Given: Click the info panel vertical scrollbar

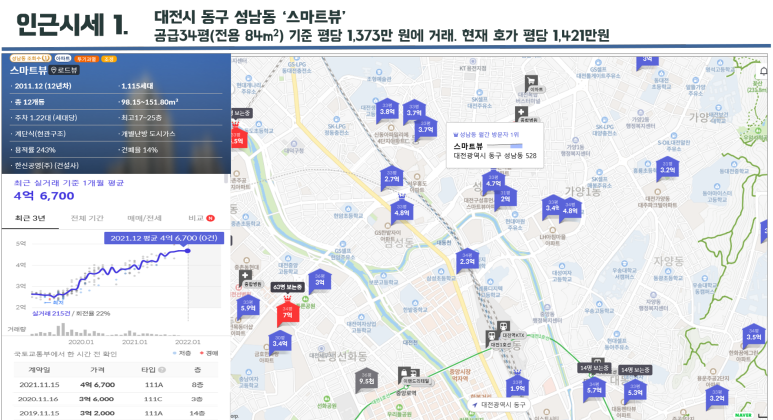Looking at the screenshot, I should point(227,178).
